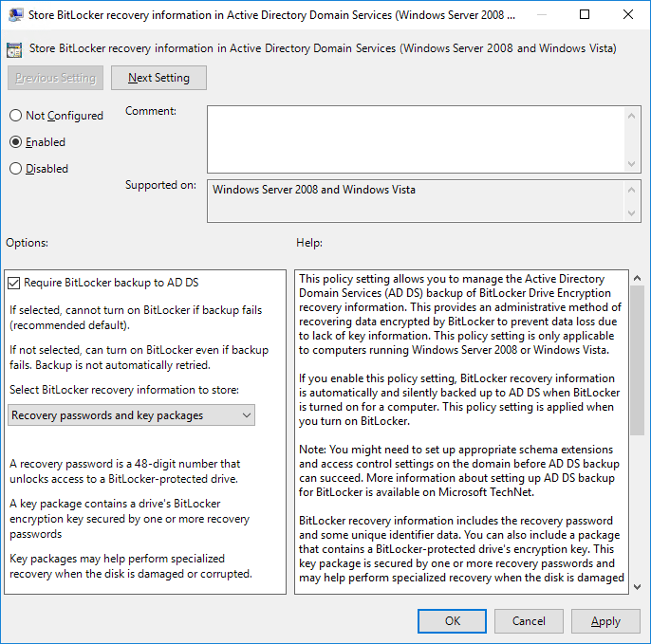Viewport: 651px width, 644px height.
Task: Click the Help pane scroll down arrow
Action: (638, 587)
